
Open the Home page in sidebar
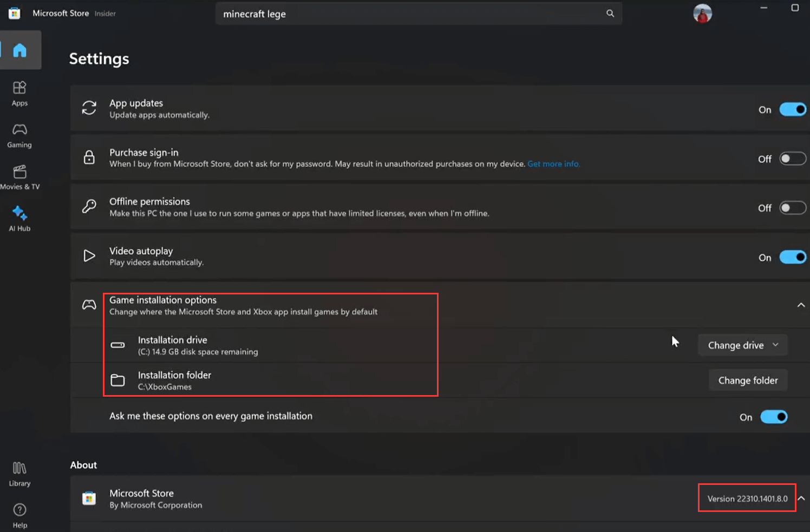click(x=20, y=50)
